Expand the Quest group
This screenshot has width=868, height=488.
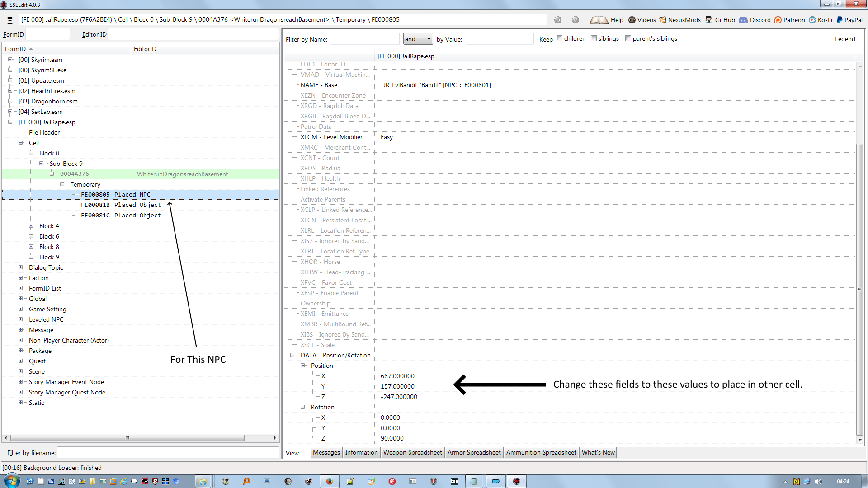20,361
